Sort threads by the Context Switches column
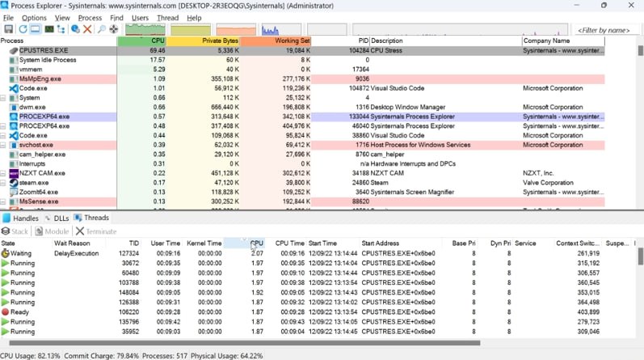644x360 pixels. click(x=577, y=244)
